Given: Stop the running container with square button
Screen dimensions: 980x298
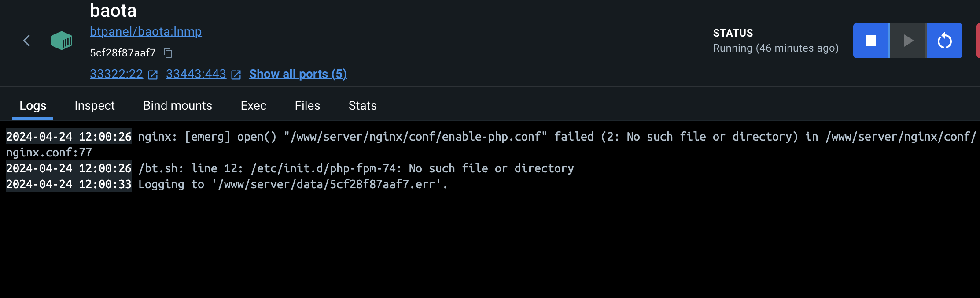Looking at the screenshot, I should (x=871, y=41).
